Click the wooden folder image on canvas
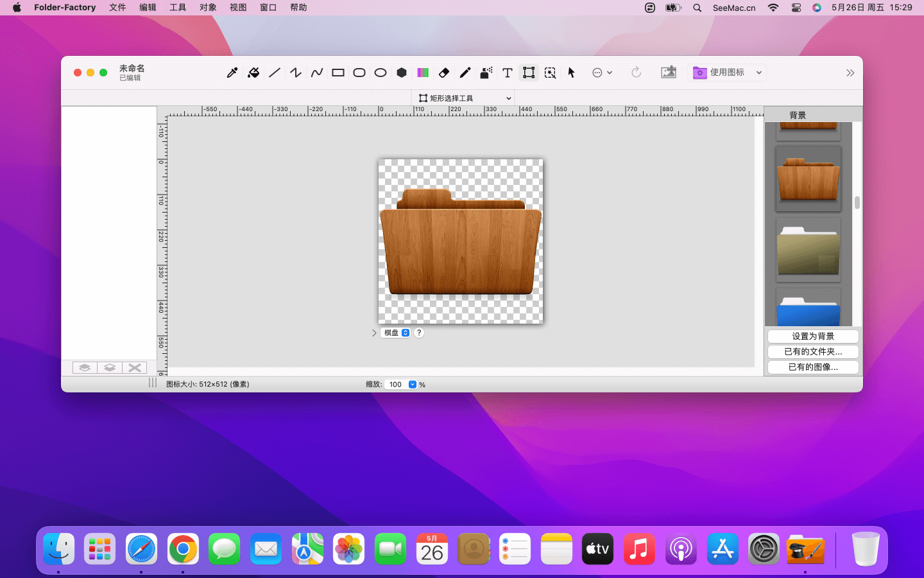 pos(461,242)
